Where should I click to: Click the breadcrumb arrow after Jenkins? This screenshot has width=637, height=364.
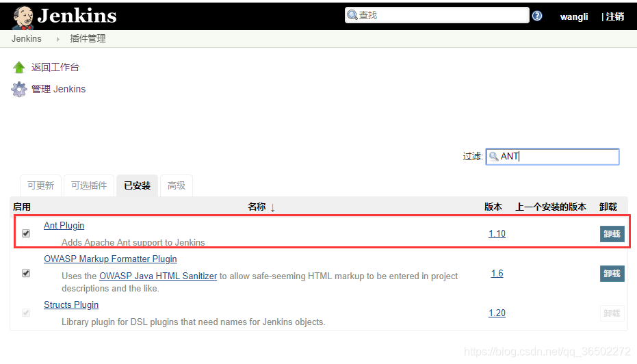point(57,39)
